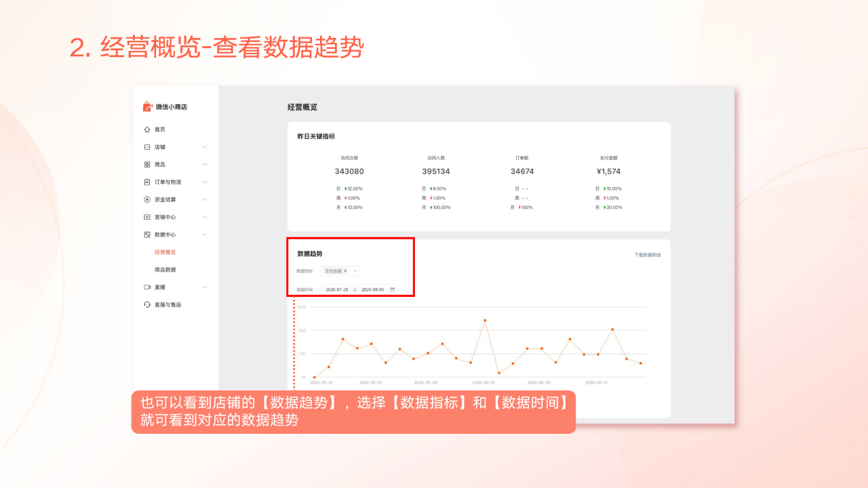Click the 订单与物流 clipboard icon
Image resolution: width=868 pixels, height=488 pixels.
[x=147, y=182]
